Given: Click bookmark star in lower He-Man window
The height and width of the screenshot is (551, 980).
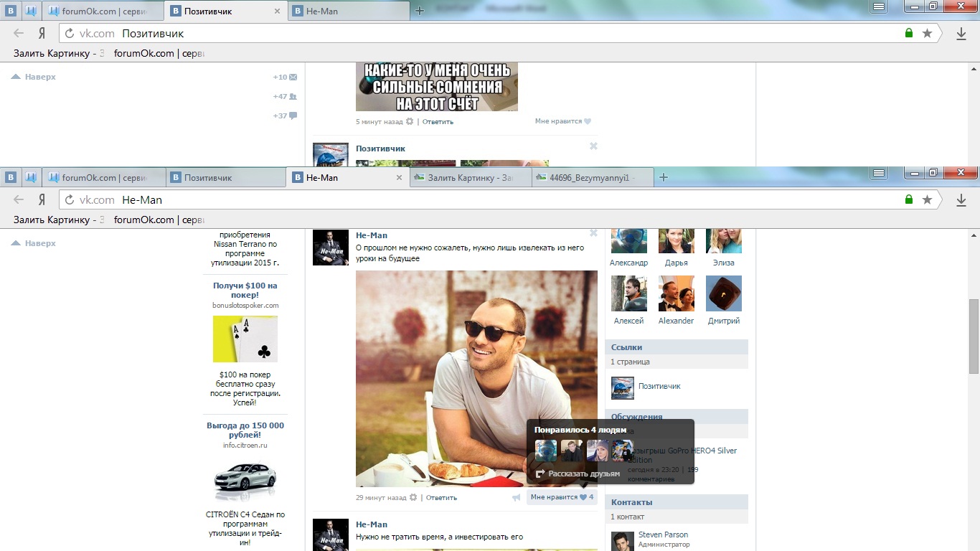Looking at the screenshot, I should coord(927,199).
